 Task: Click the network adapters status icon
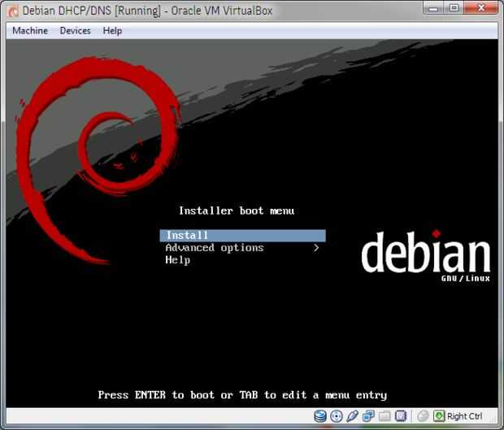pyautogui.click(x=368, y=416)
